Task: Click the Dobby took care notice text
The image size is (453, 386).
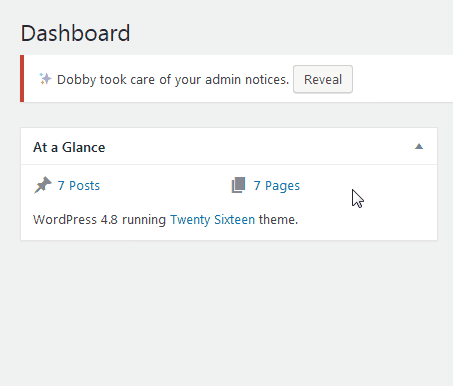Action: click(173, 80)
